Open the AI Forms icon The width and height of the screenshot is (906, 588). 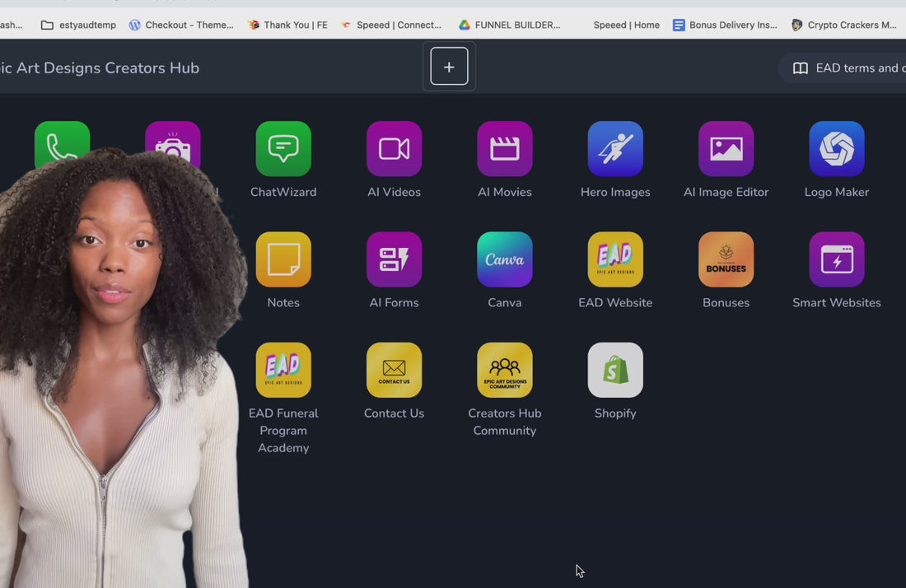pos(394,259)
